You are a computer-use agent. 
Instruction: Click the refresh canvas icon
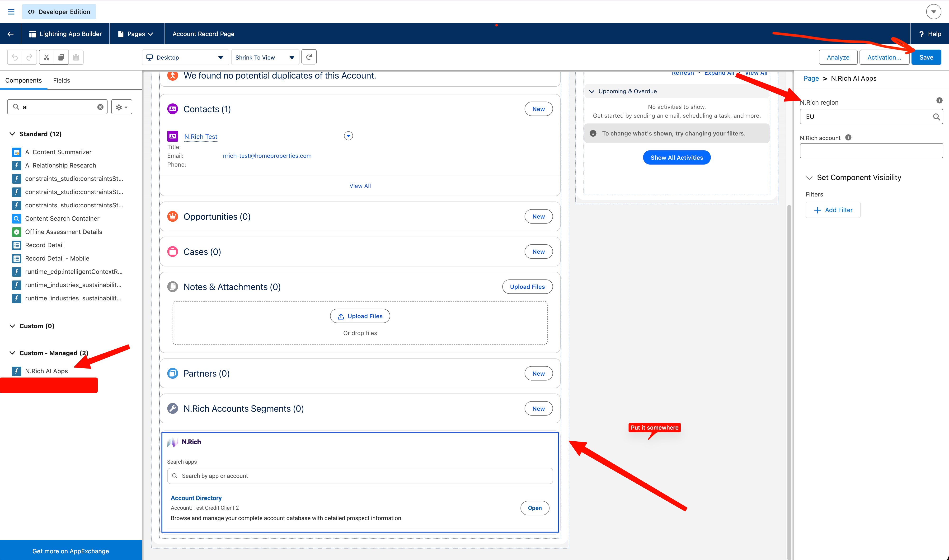[x=309, y=57]
